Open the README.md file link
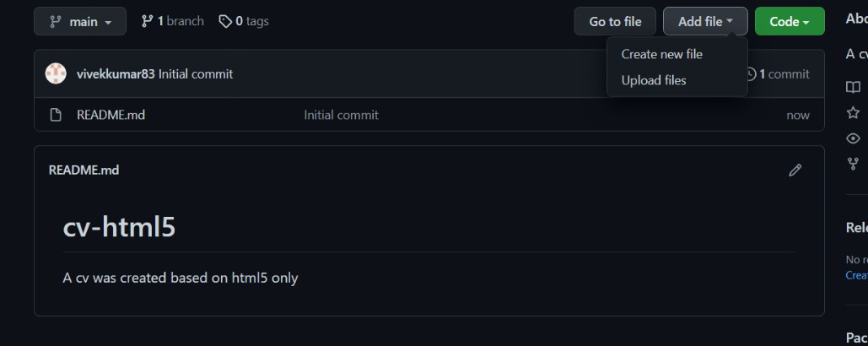The width and height of the screenshot is (868, 346). (111, 115)
